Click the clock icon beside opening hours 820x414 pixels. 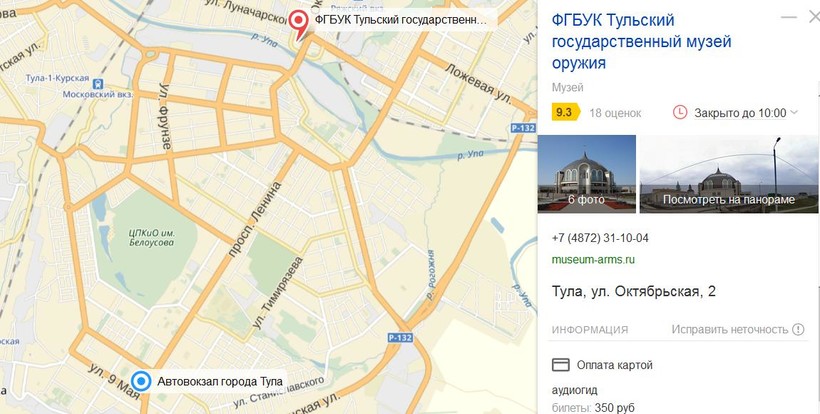(x=679, y=112)
